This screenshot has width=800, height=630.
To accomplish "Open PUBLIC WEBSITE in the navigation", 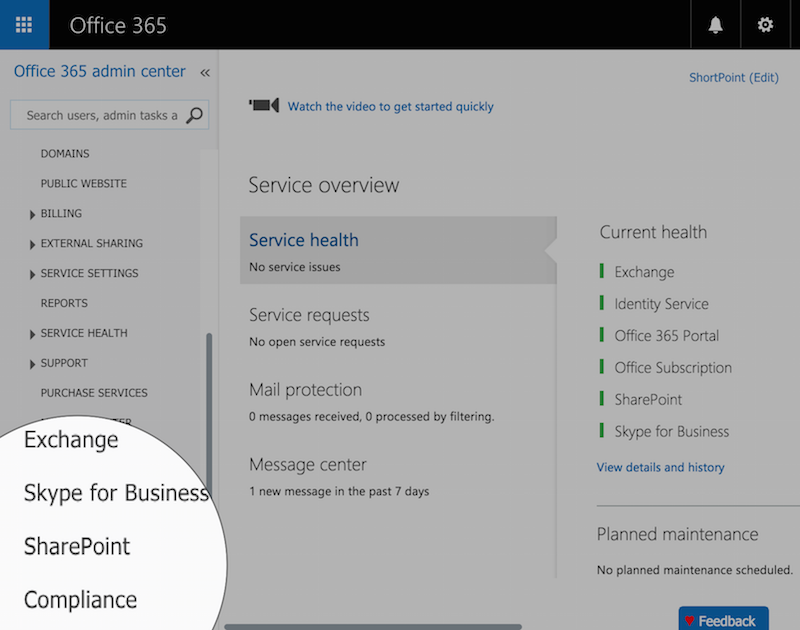I will (84, 183).
